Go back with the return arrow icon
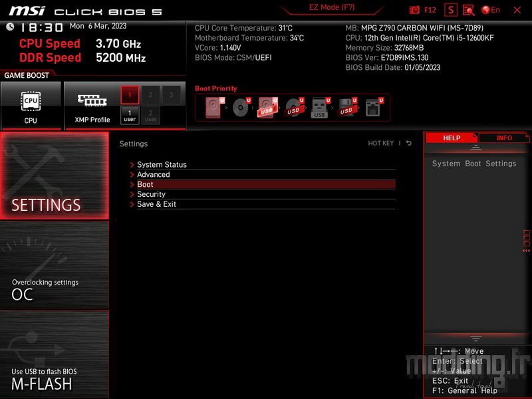 click(409, 143)
